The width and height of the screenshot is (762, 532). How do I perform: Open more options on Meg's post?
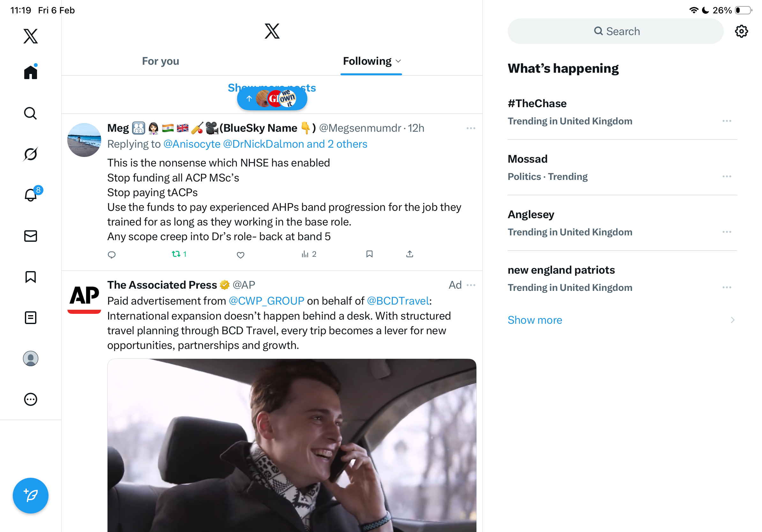[471, 128]
